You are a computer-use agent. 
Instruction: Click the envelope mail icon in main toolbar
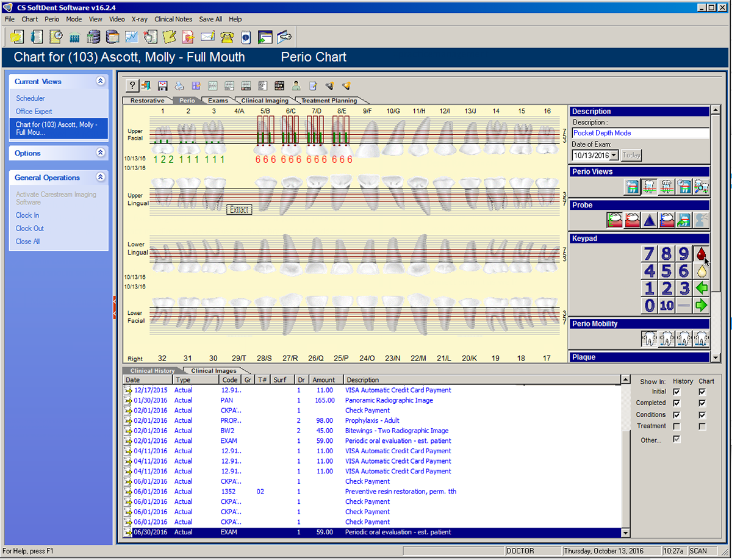(x=207, y=37)
